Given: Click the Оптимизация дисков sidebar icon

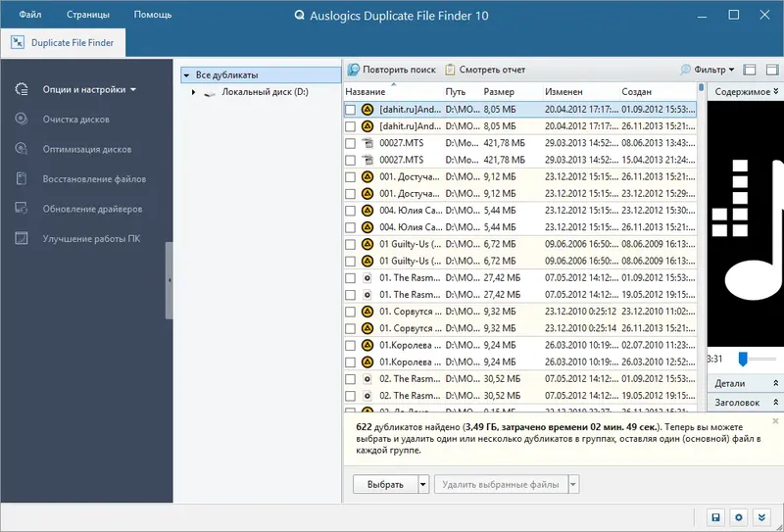Looking at the screenshot, I should tap(21, 149).
